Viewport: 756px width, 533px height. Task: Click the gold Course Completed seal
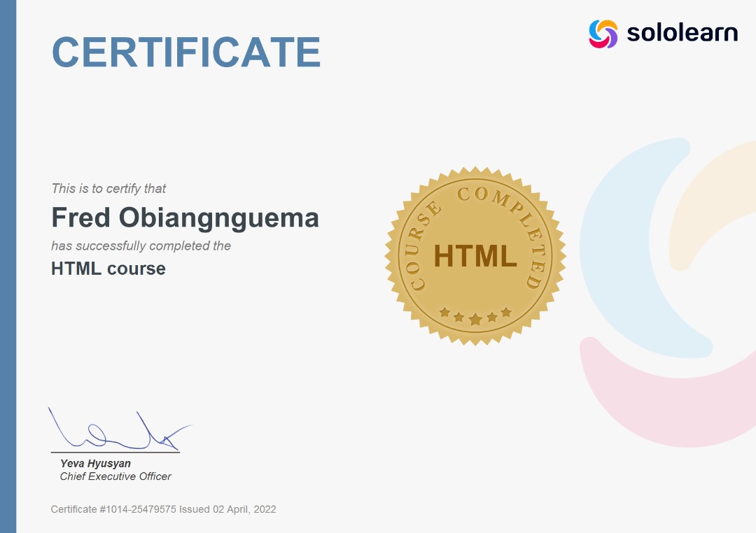point(475,256)
